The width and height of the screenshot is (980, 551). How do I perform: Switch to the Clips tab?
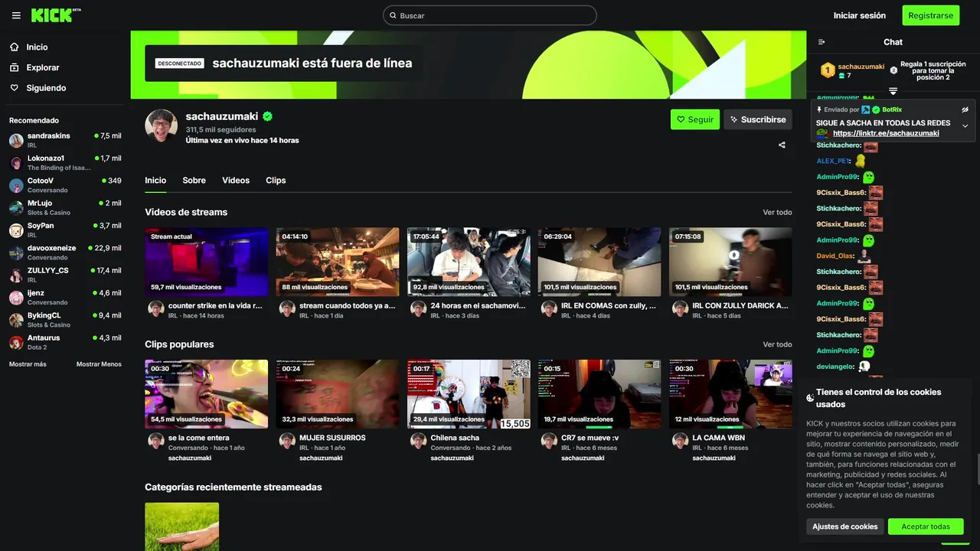(276, 181)
